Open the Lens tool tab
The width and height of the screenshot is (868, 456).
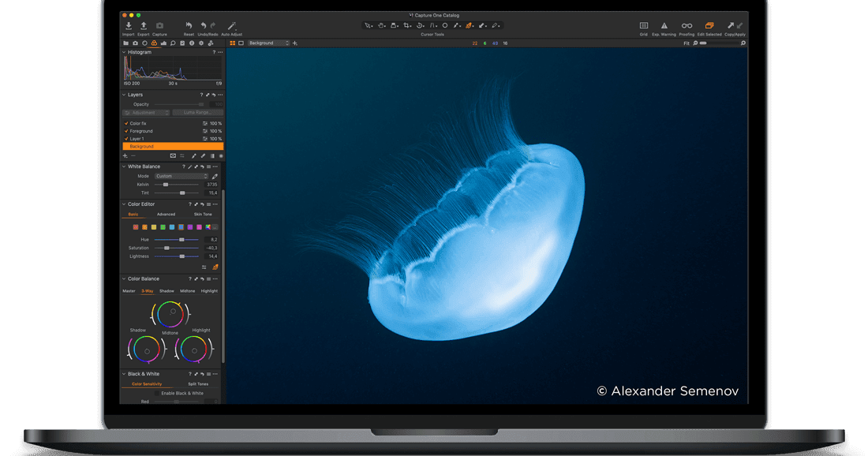(144, 43)
